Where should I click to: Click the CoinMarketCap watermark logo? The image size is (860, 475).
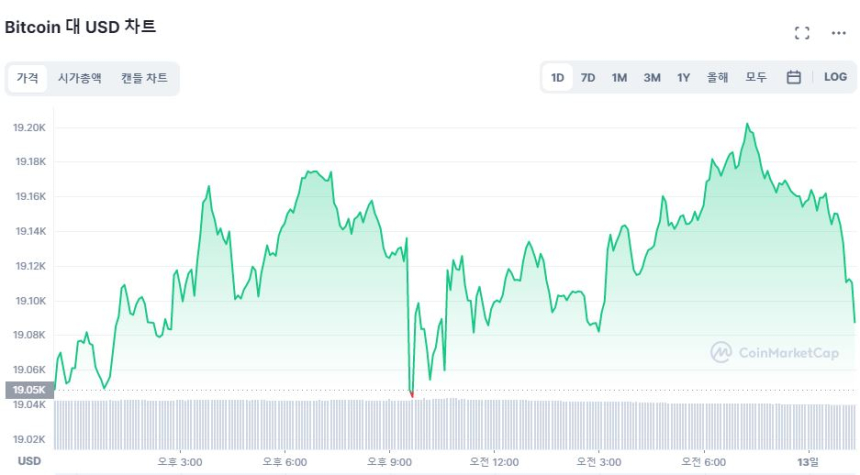tap(775, 352)
